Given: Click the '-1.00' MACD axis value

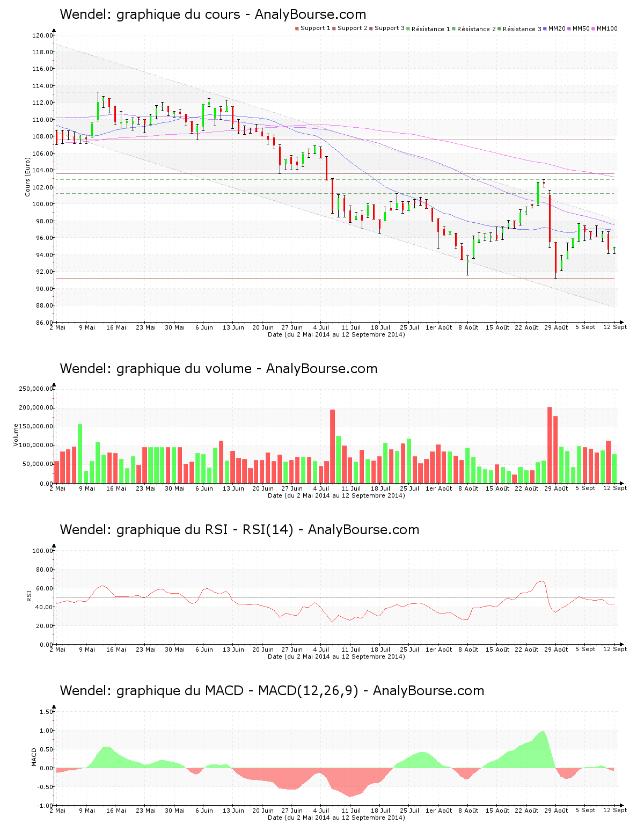Looking at the screenshot, I should coord(45,806).
